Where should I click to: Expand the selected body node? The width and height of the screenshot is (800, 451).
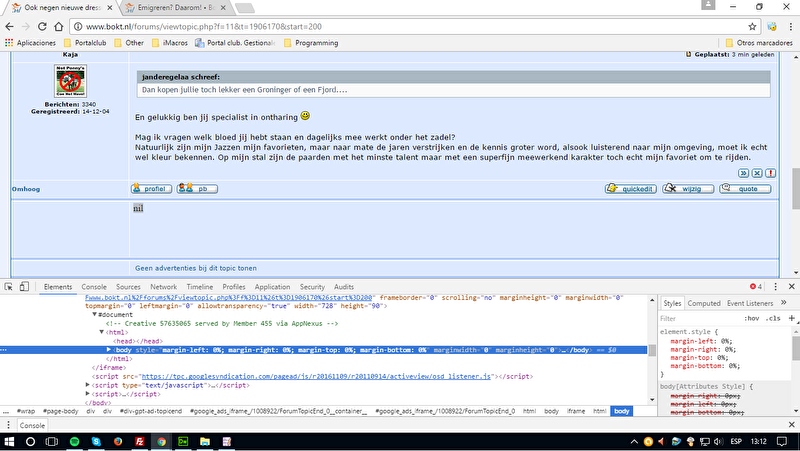click(x=109, y=350)
